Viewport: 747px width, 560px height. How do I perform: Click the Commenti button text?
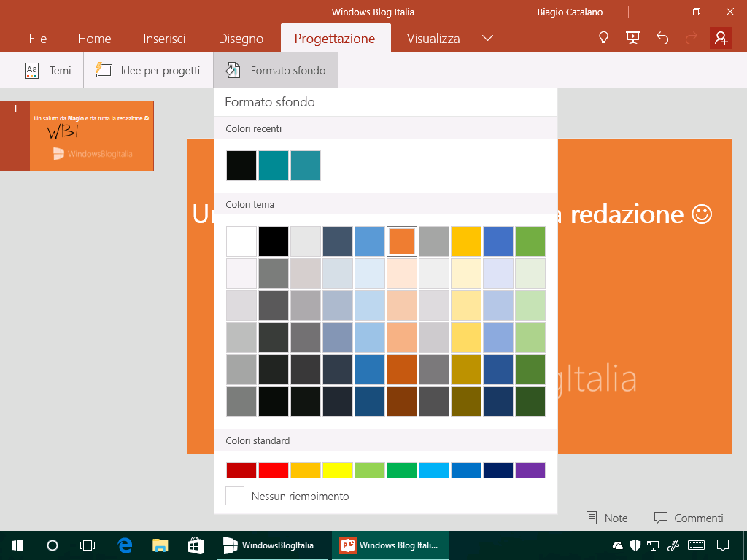(x=698, y=518)
